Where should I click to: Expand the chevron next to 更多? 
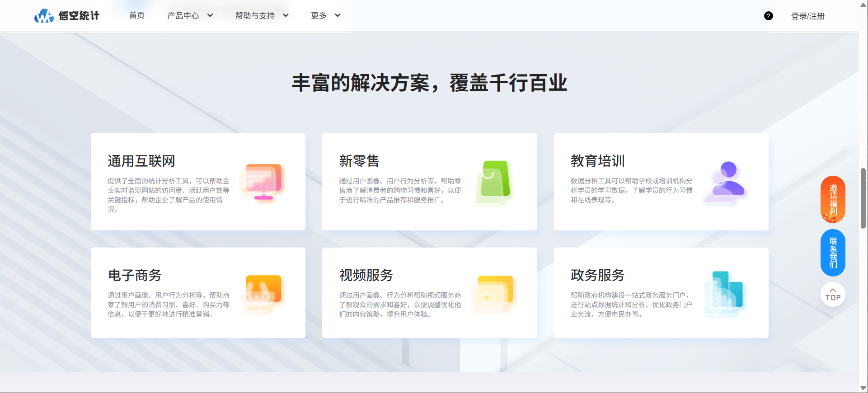pyautogui.click(x=338, y=15)
